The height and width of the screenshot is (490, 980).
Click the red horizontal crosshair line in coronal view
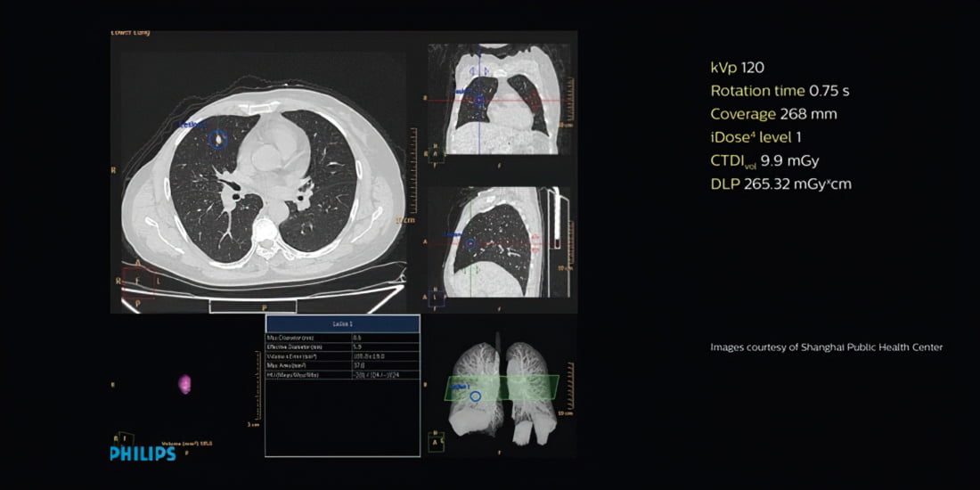(535, 101)
